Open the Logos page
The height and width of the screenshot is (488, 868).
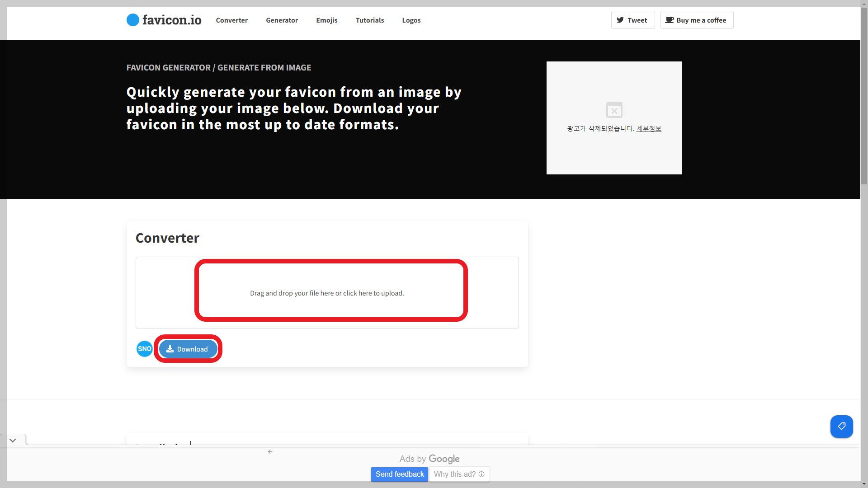tap(411, 20)
